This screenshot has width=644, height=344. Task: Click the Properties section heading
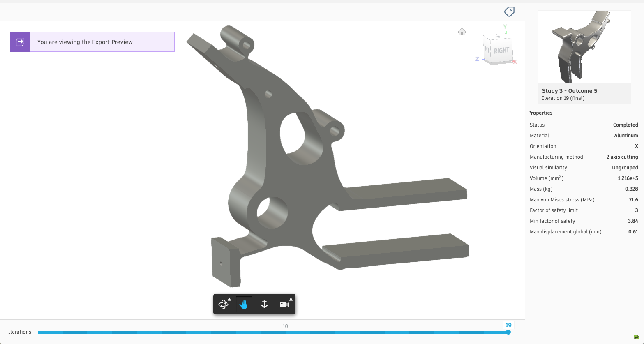pyautogui.click(x=540, y=113)
